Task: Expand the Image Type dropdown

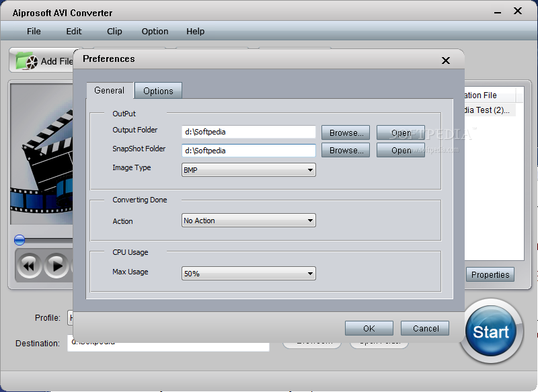Action: (248, 169)
